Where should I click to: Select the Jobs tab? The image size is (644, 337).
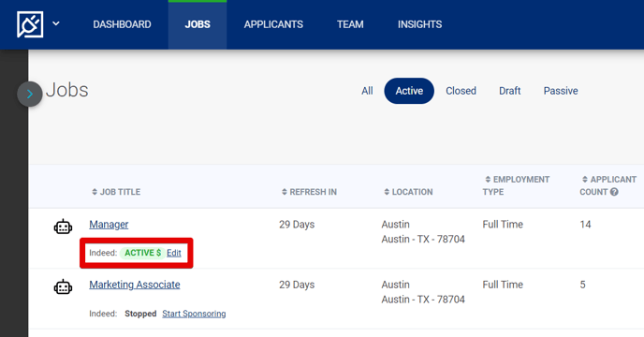(x=198, y=24)
